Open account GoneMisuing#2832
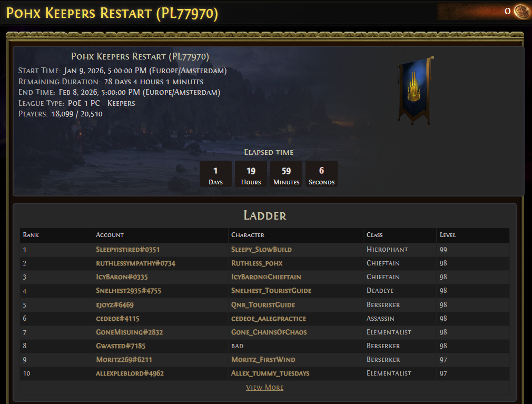532x404 pixels. point(129,332)
